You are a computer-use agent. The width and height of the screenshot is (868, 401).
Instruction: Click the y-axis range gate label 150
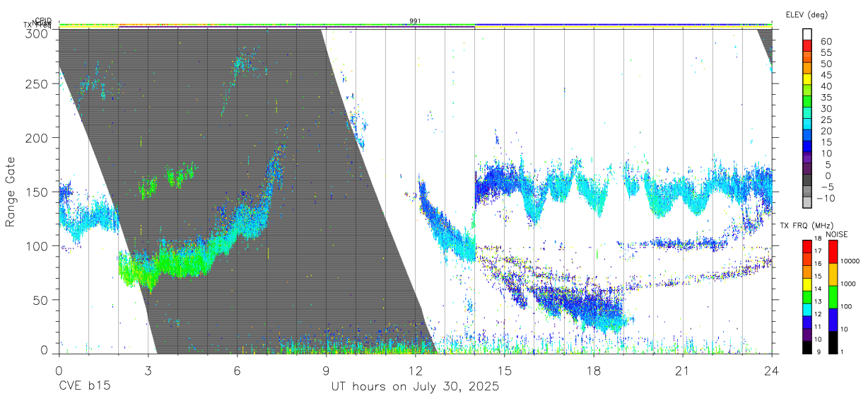click(37, 192)
